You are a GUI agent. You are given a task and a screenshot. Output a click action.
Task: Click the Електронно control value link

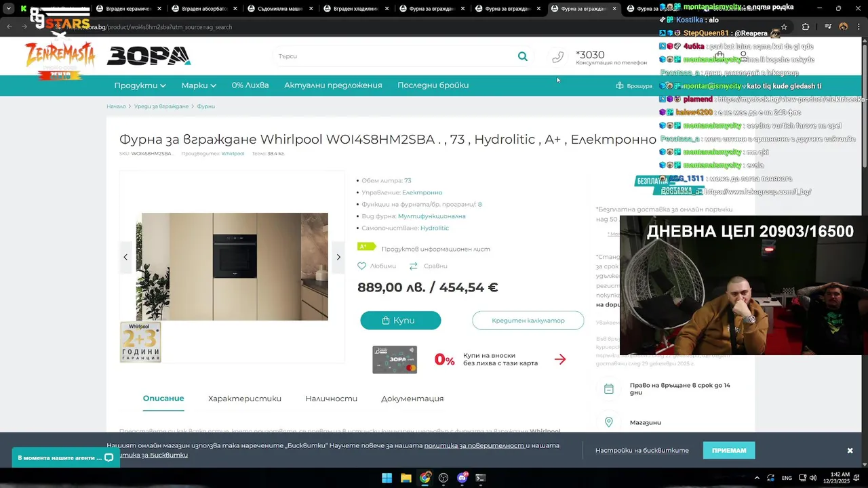(422, 192)
